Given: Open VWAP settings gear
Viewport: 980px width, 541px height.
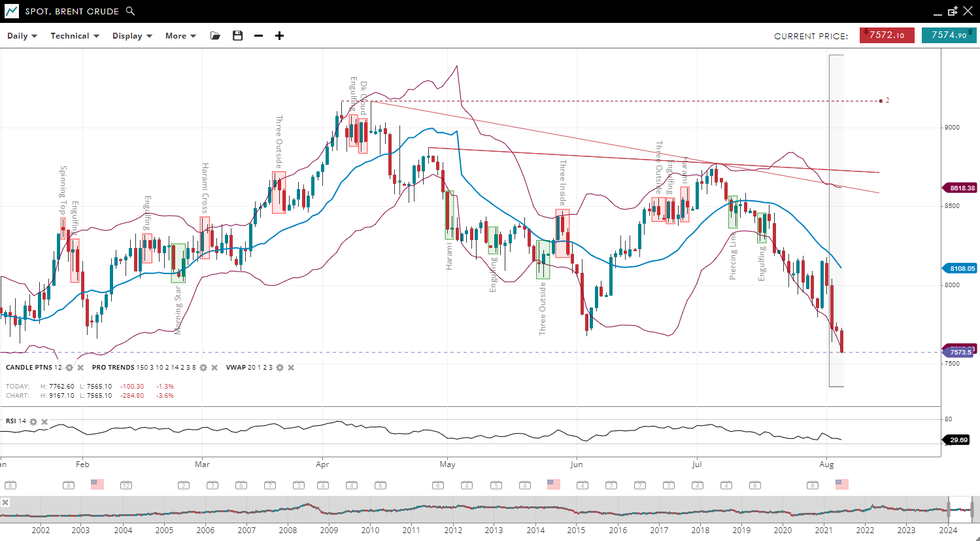Looking at the screenshot, I should click(x=280, y=368).
